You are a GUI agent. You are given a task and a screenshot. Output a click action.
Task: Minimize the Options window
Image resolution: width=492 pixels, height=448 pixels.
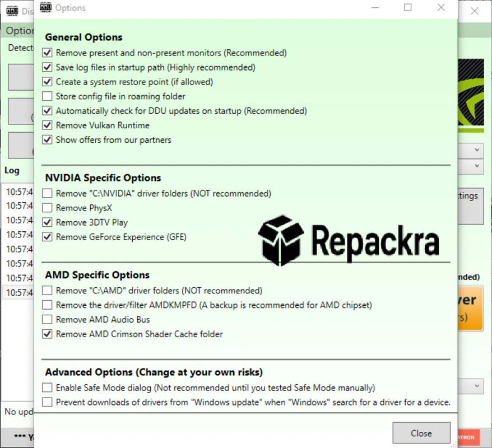click(375, 7)
